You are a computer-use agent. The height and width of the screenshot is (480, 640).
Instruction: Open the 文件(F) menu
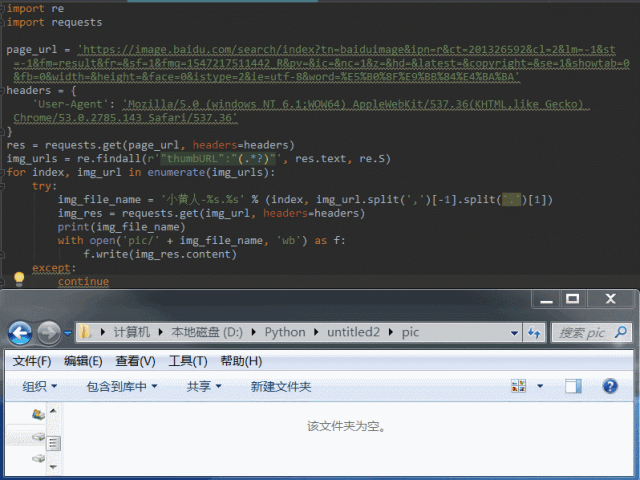32,361
